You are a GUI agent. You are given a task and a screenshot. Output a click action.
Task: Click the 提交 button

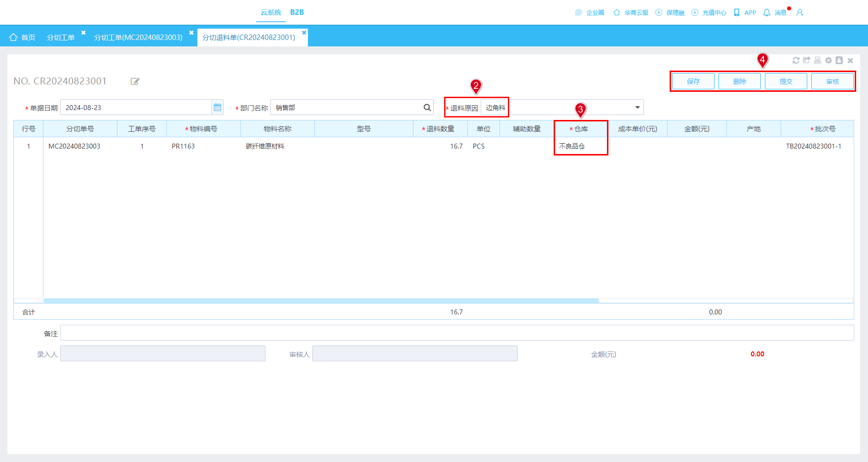point(786,81)
